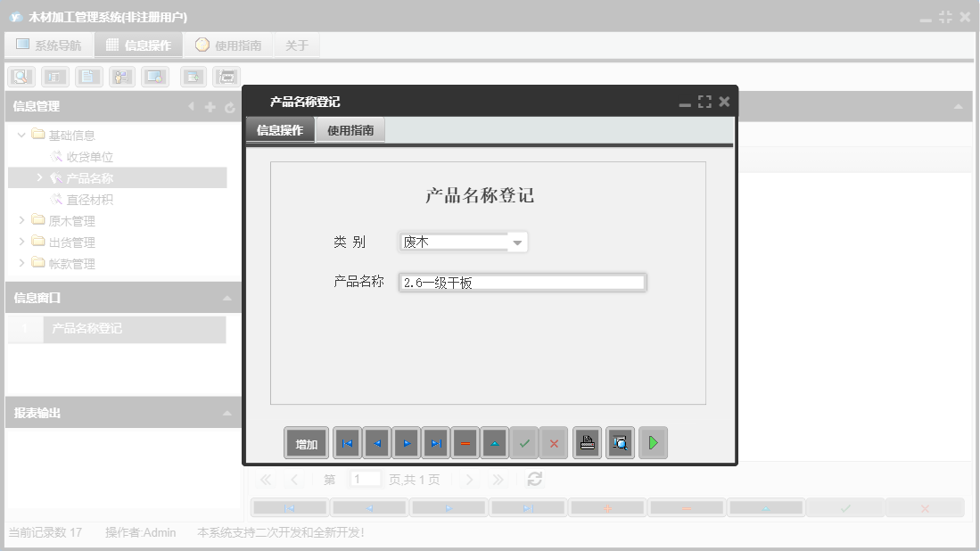Click the green run arrow in the dialog
Image resolution: width=980 pixels, height=551 pixels.
tap(652, 442)
